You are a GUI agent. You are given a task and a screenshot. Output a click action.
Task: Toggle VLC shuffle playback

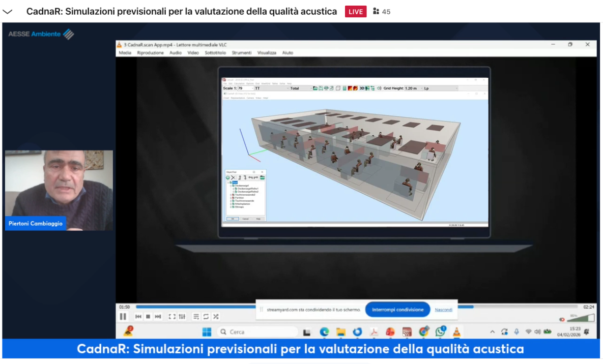[216, 317]
